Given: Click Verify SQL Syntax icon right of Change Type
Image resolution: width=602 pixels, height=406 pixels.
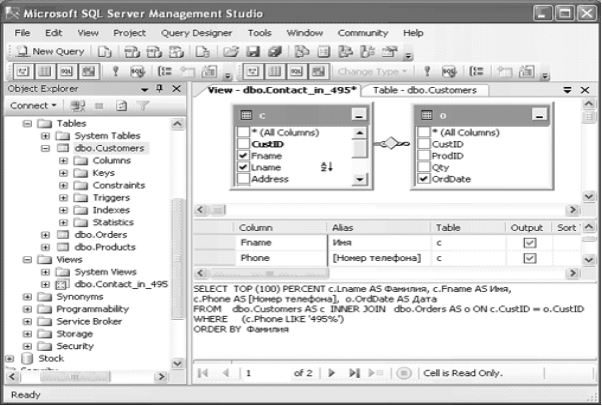Looking at the screenshot, I should (x=449, y=71).
